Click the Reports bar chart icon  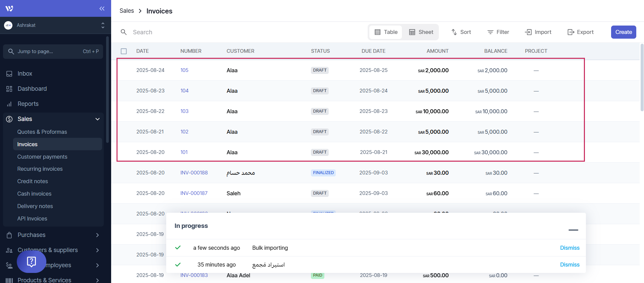[9, 104]
